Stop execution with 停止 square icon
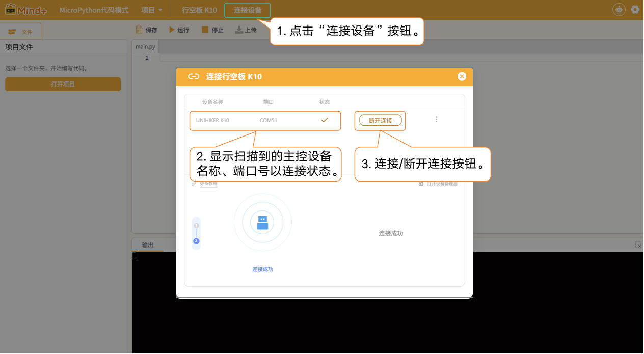644x354 pixels. (205, 30)
